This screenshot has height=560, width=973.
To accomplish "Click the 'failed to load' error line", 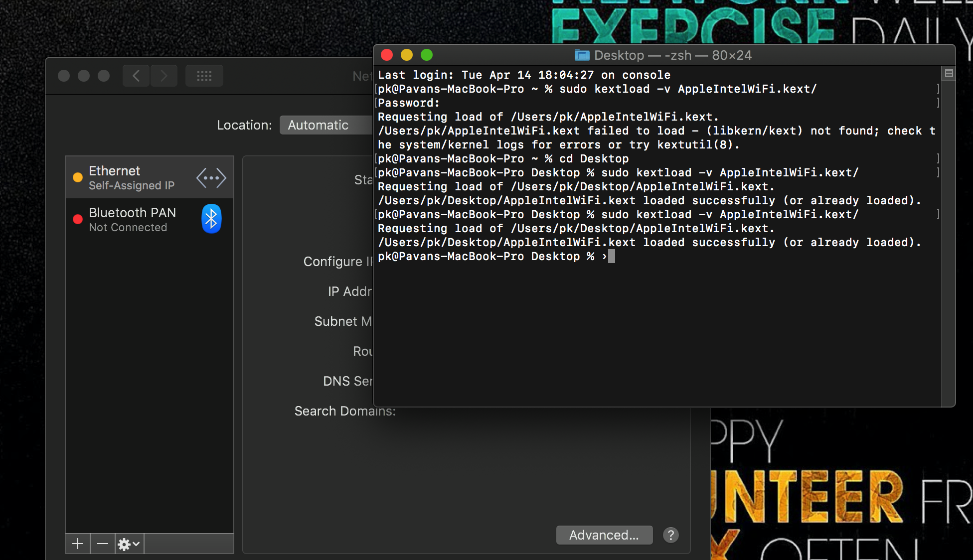I will point(656,131).
